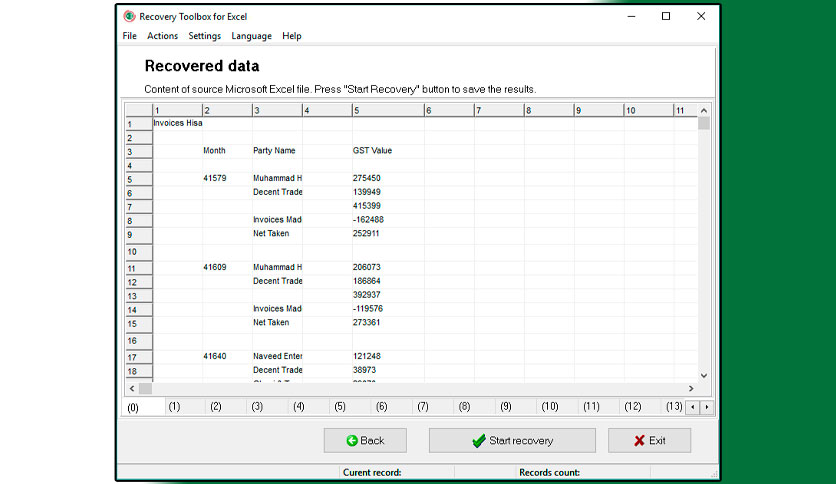Select the 'Naveed Enter' cell

coord(277,357)
